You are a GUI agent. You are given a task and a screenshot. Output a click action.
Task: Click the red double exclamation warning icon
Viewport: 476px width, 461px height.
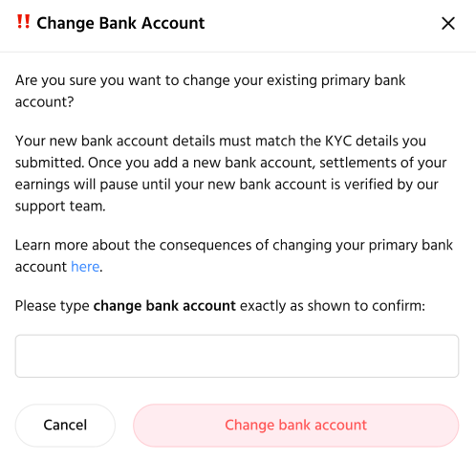23,22
